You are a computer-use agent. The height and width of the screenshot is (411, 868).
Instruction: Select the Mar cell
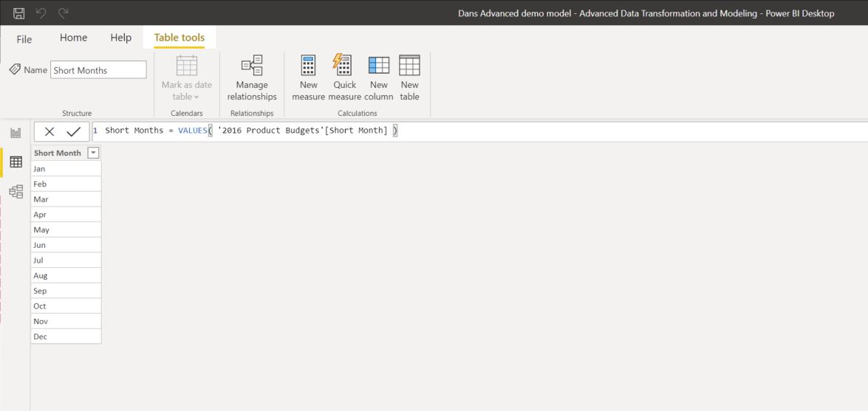(66, 199)
